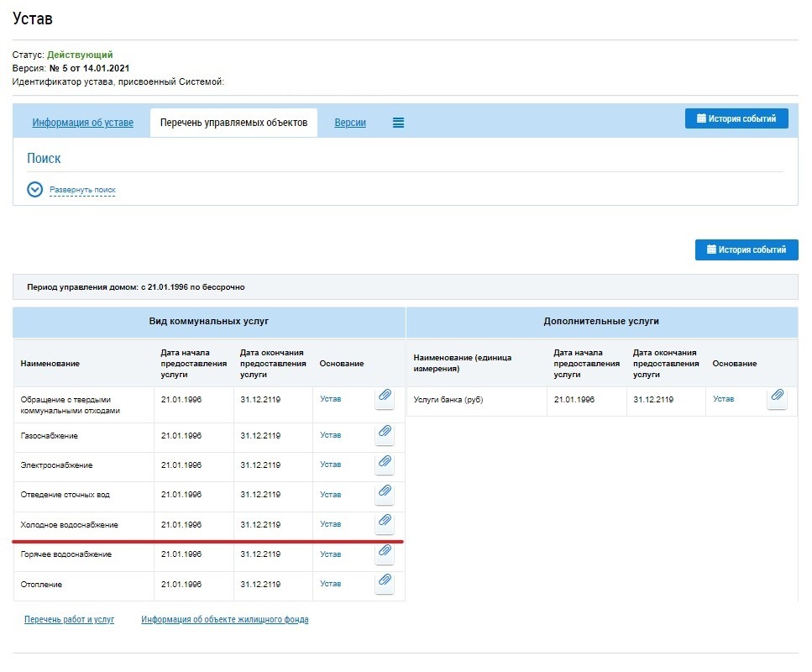The width and height of the screenshot is (812, 672).
Task: Open the Версии tab
Action: [350, 123]
